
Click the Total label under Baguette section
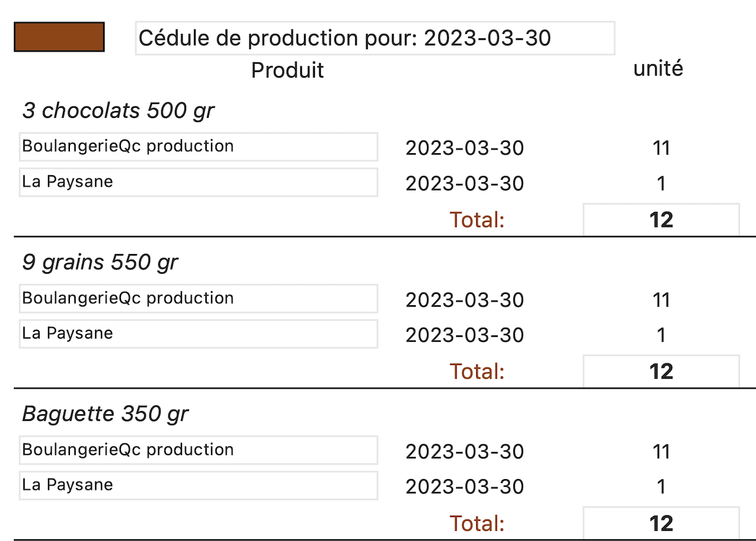(x=477, y=523)
